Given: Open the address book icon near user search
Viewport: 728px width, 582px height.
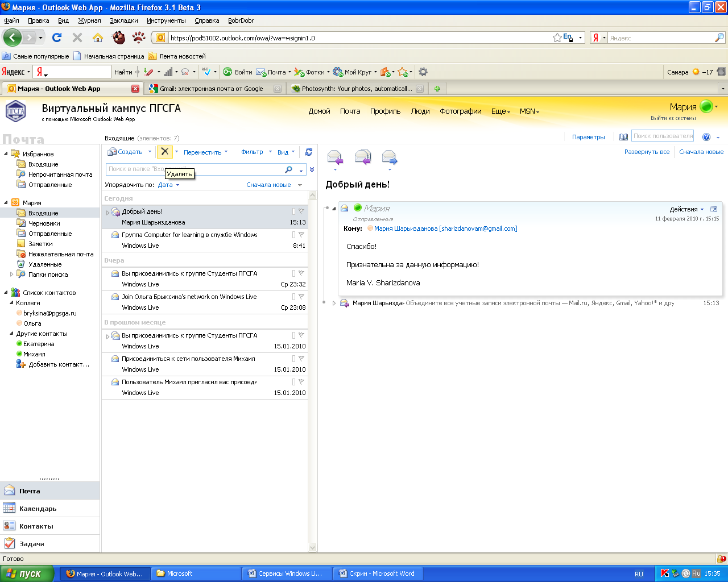Looking at the screenshot, I should pos(623,137).
